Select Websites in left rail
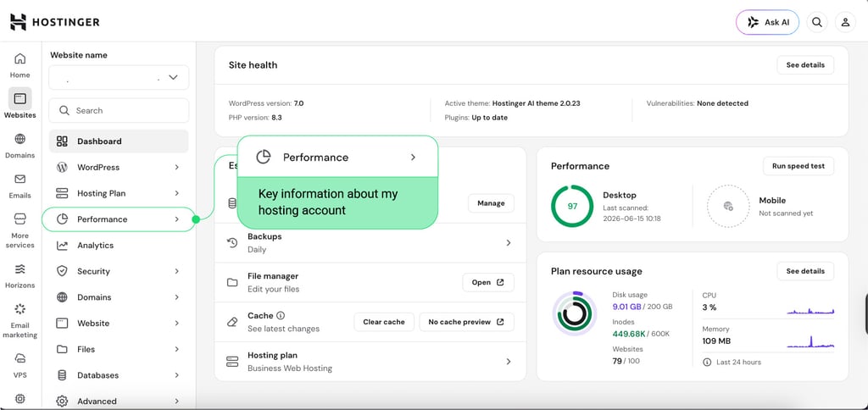868x410 pixels. click(20, 103)
